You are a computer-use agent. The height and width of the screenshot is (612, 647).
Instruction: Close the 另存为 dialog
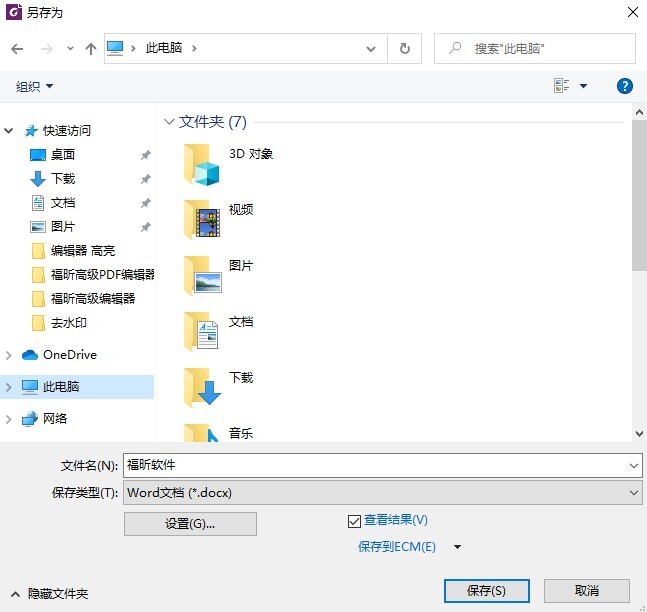(x=633, y=12)
